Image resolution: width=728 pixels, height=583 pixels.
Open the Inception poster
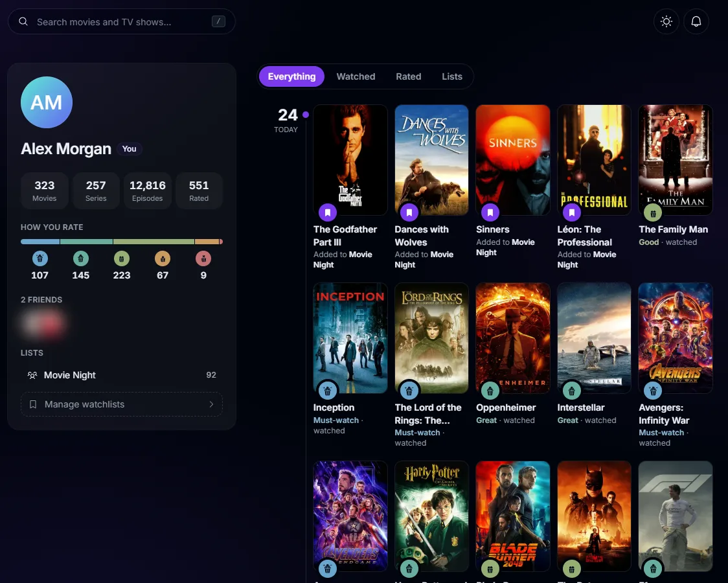[350, 338]
